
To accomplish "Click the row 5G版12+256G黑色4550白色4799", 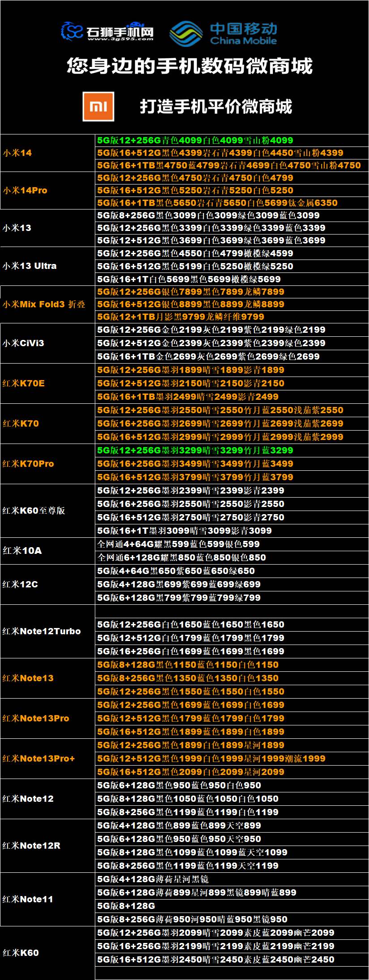I will click(232, 253).
